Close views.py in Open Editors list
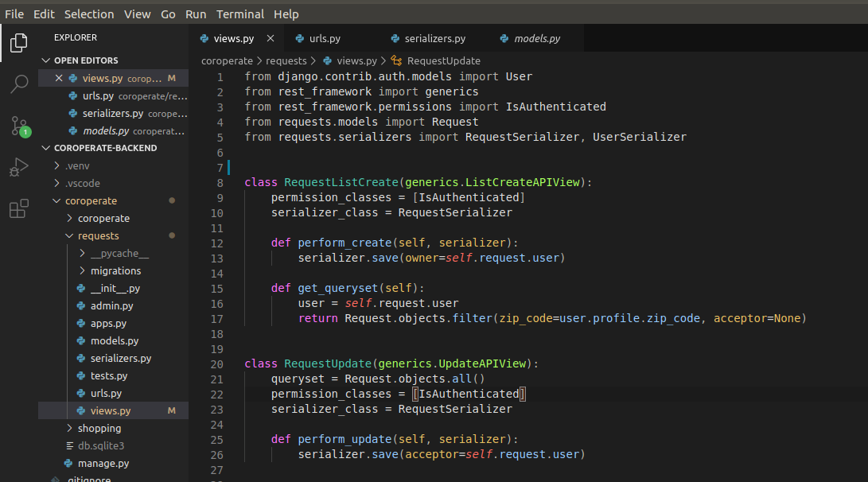The height and width of the screenshot is (482, 868). pos(59,78)
